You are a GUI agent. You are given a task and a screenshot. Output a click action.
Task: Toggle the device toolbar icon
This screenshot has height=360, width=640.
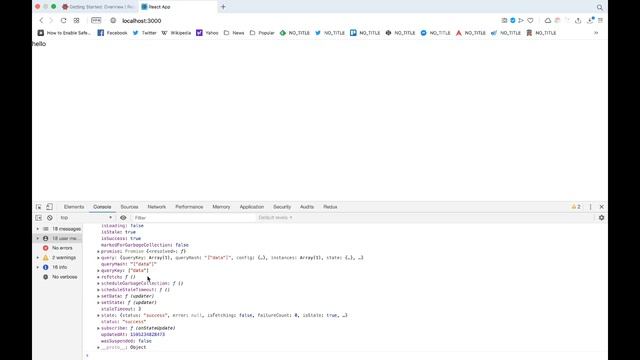tap(49, 207)
